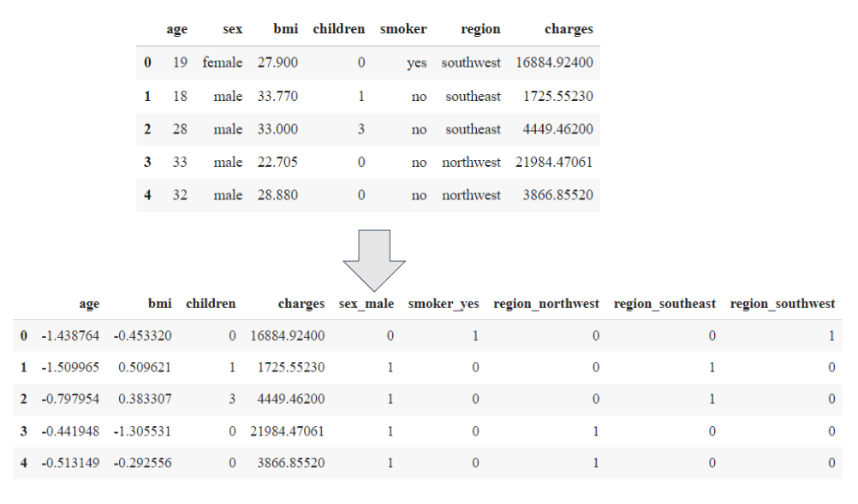Select the bmi value 0.509621
The width and height of the screenshot is (858, 504).
(145, 368)
